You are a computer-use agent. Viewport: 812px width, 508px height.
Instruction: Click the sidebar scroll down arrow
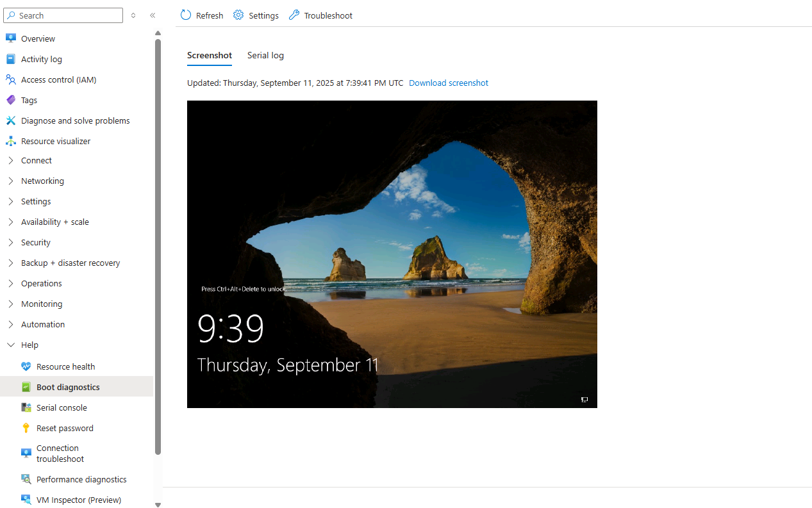pos(158,505)
